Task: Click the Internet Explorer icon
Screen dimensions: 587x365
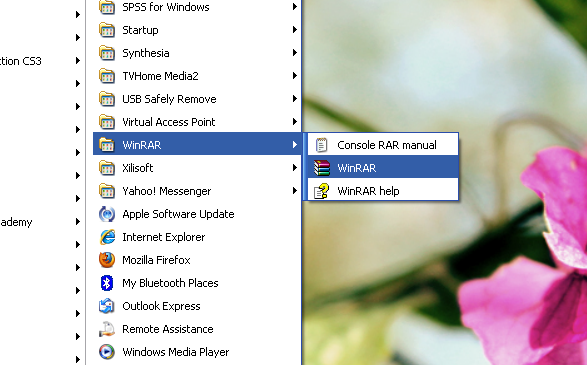Action: click(x=107, y=237)
